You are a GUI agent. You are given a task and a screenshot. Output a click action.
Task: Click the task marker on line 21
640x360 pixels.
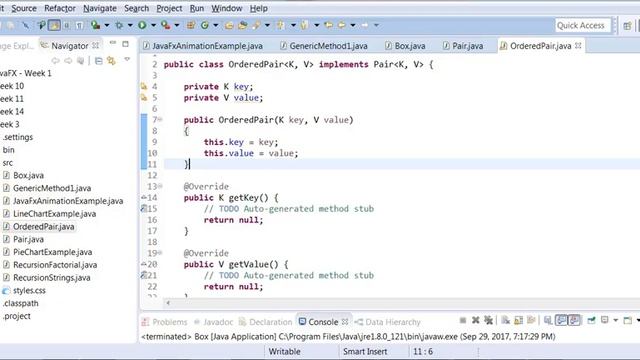click(x=143, y=276)
